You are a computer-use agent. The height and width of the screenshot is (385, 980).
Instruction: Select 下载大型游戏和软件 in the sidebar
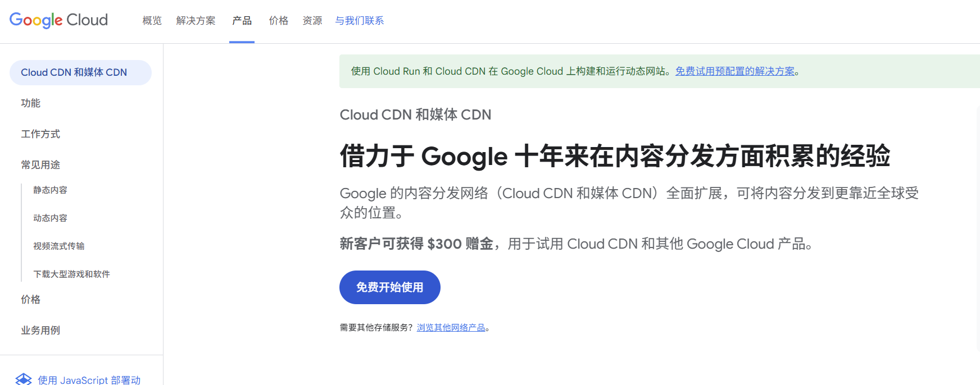(71, 274)
